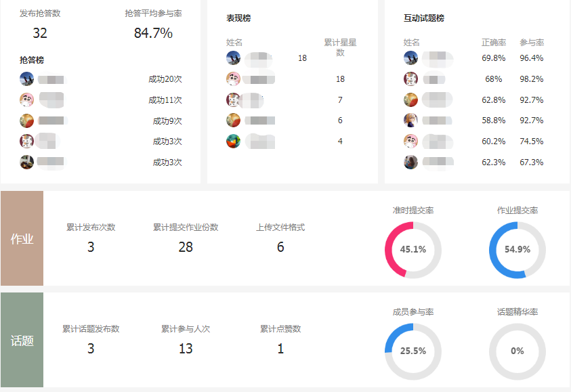This screenshot has height=392, width=571.
Task: Click the 累计提交作业份数 value 28
Action: pos(186,247)
